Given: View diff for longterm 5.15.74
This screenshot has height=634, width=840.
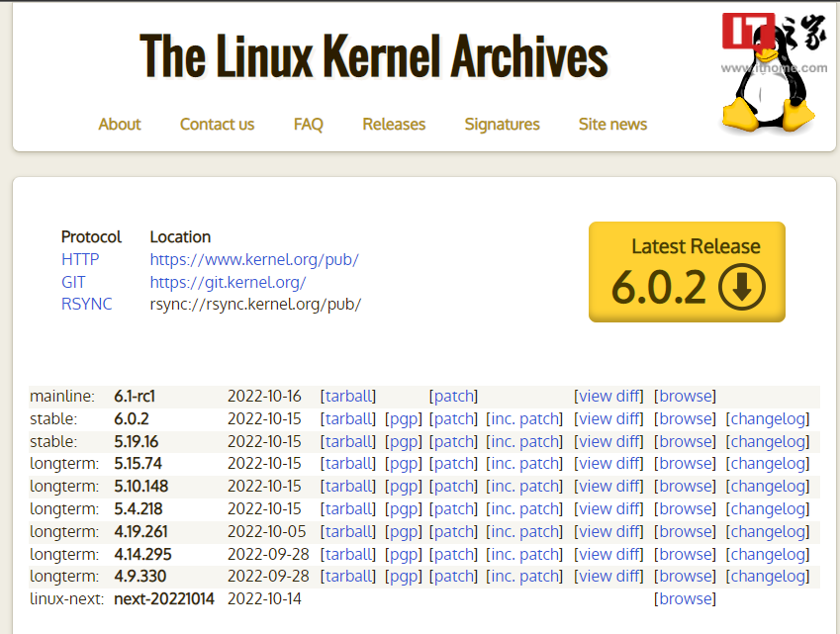Looking at the screenshot, I should 608,463.
